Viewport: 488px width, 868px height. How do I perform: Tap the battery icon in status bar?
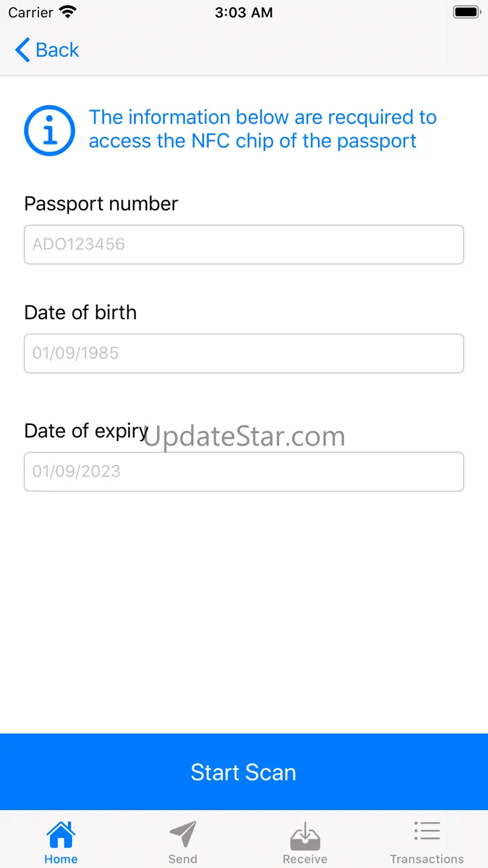[x=465, y=12]
